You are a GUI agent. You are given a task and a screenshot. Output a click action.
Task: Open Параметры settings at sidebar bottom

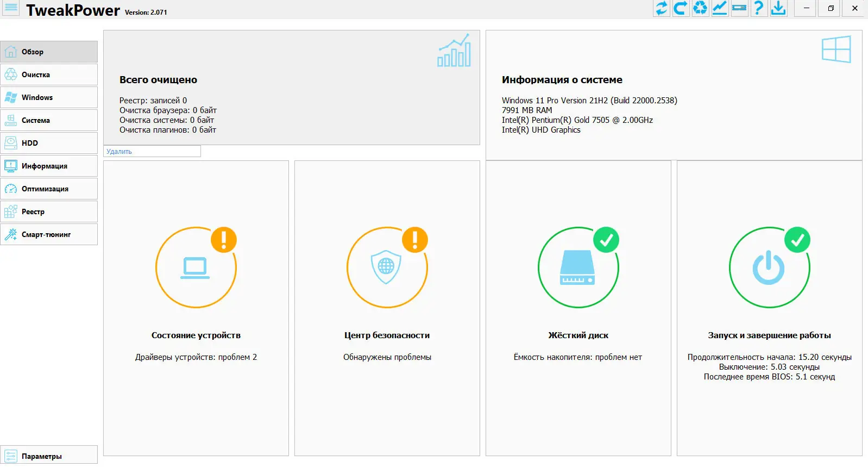point(49,456)
